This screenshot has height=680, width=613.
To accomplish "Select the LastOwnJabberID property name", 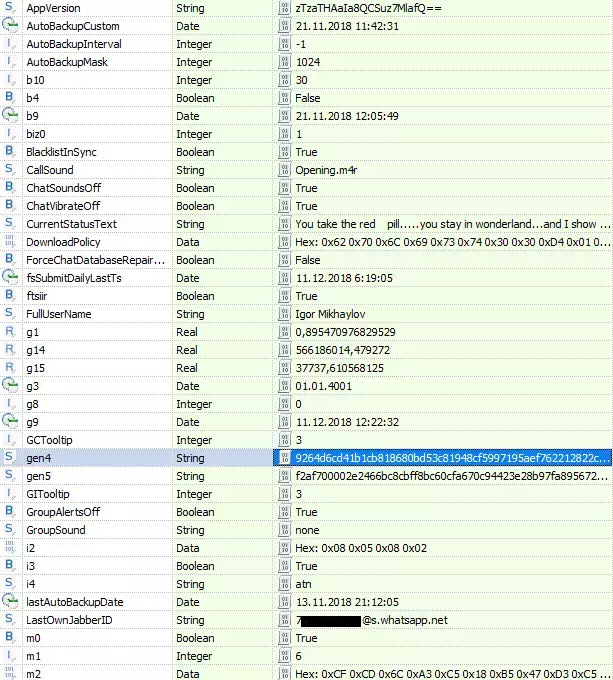I will [69, 620].
